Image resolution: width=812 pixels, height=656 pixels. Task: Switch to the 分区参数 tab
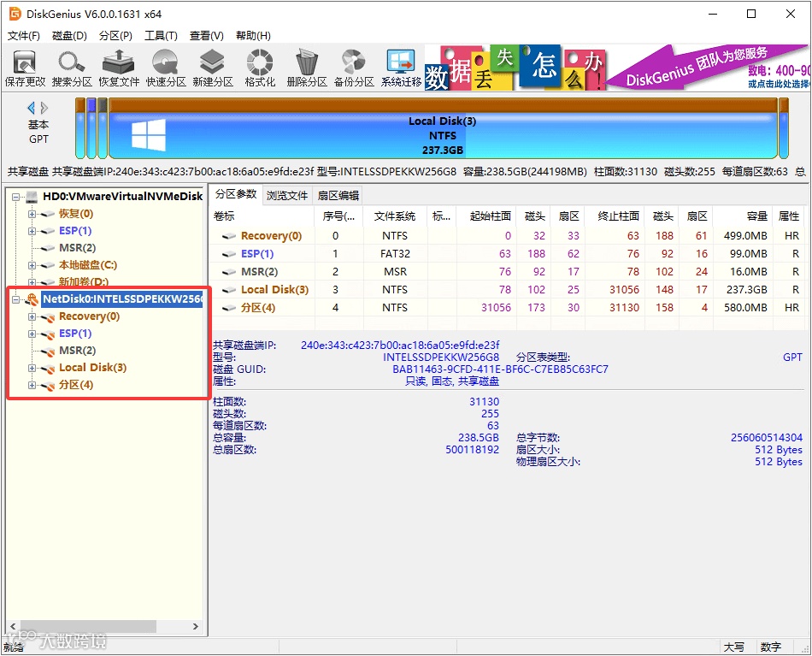point(236,194)
